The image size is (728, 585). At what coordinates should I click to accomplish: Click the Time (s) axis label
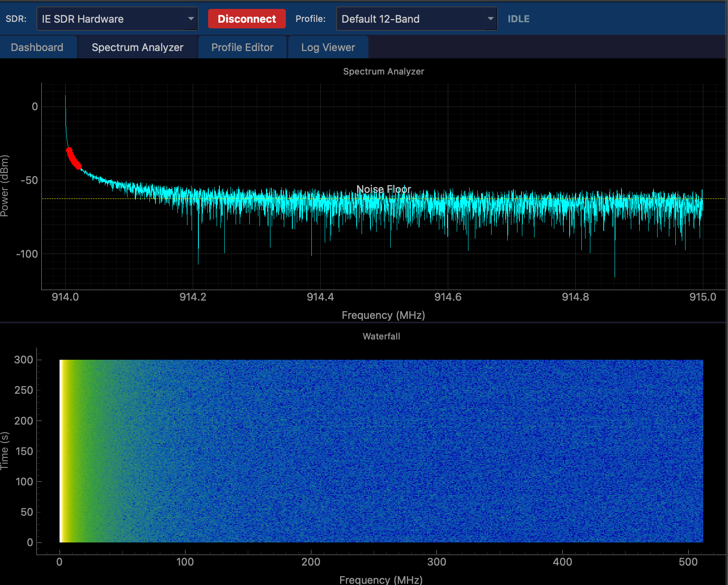(x=5, y=451)
